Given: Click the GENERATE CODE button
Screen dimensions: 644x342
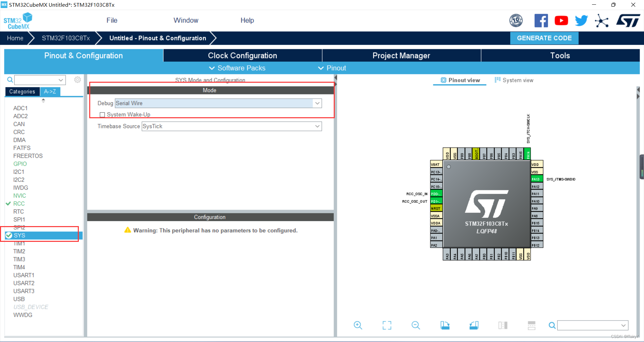Looking at the screenshot, I should (544, 38).
